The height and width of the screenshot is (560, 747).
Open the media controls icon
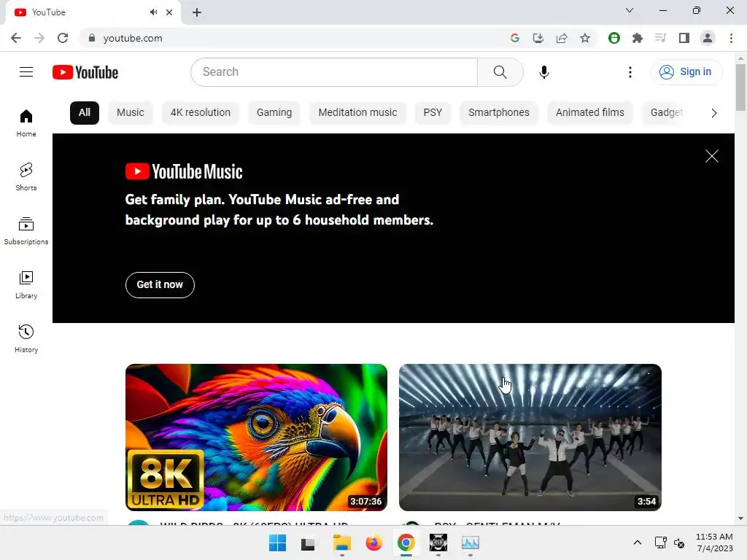pyautogui.click(x=660, y=38)
